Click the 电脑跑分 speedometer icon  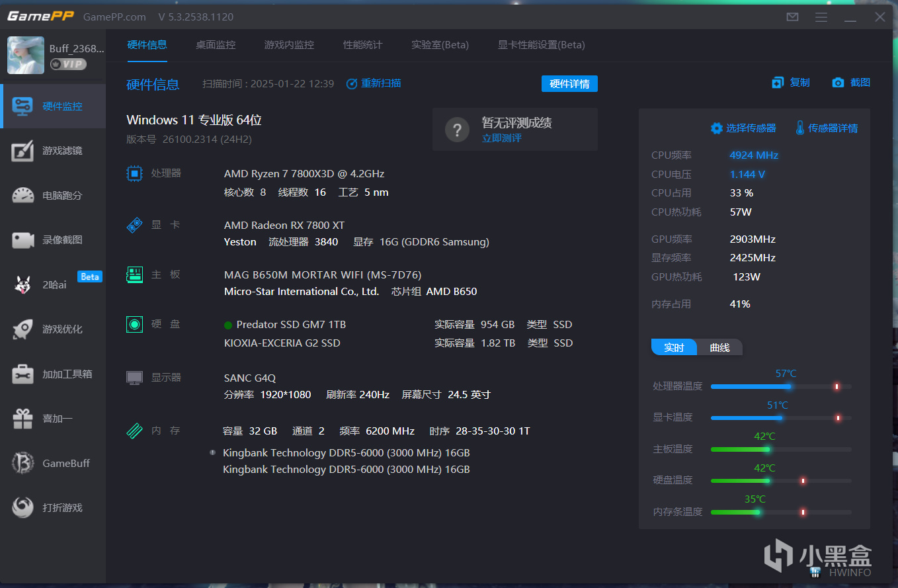[23, 195]
